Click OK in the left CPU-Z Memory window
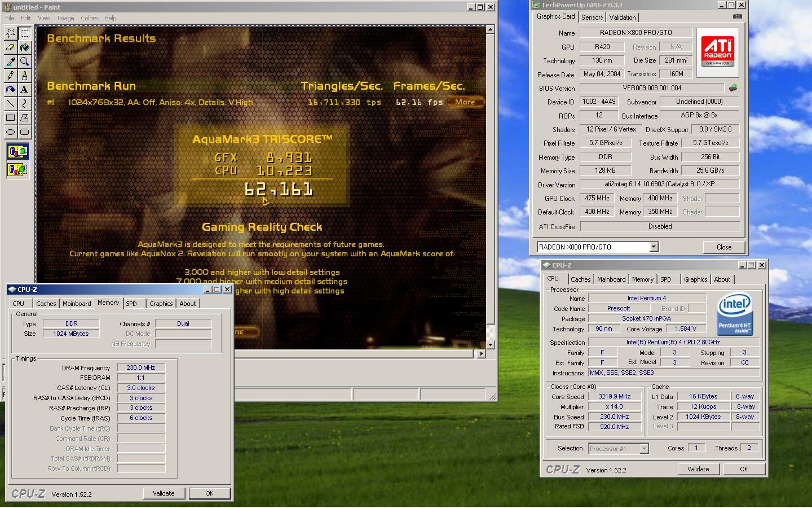 [x=209, y=493]
